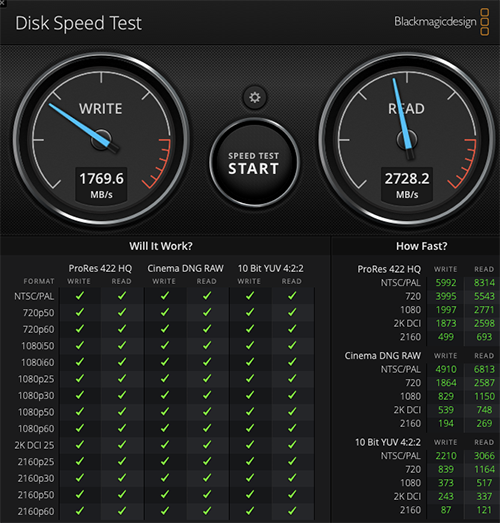
Task: Click the 10 Bit YUV 4:2:2 heading in How Fast
Action: 388,442
